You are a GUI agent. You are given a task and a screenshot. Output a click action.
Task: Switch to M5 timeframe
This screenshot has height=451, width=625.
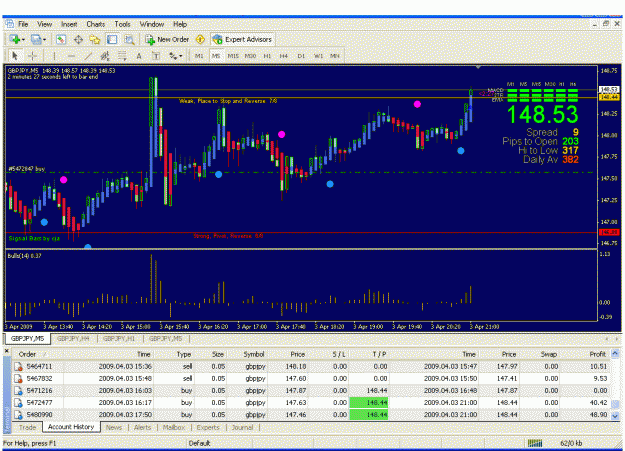(x=216, y=56)
